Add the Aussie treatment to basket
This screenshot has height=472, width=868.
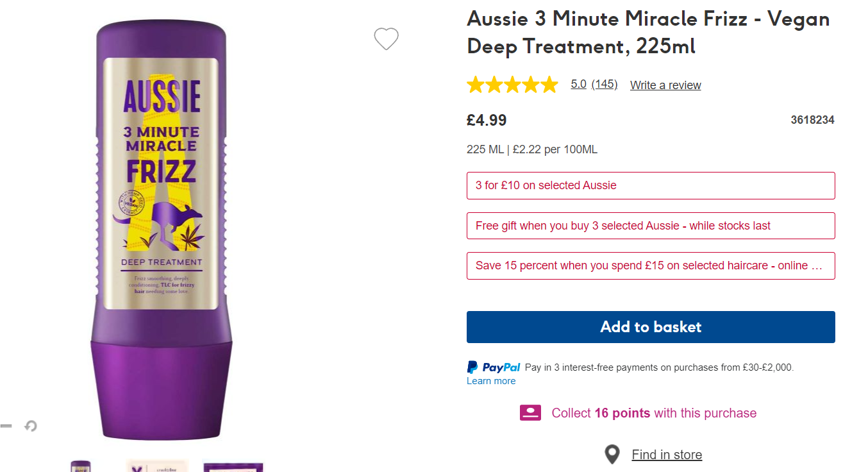click(x=651, y=327)
